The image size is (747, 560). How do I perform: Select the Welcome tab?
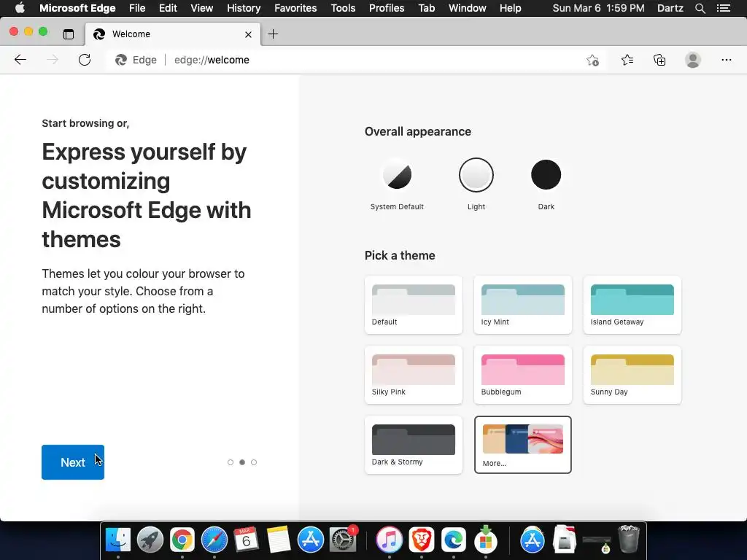click(x=173, y=34)
